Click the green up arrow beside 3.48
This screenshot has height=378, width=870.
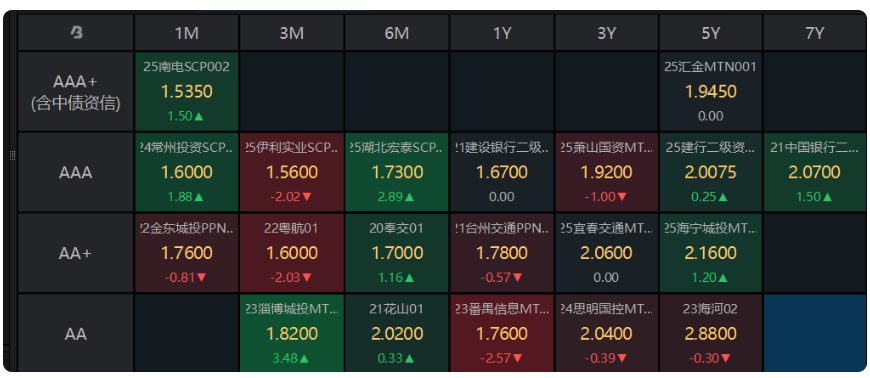click(305, 359)
